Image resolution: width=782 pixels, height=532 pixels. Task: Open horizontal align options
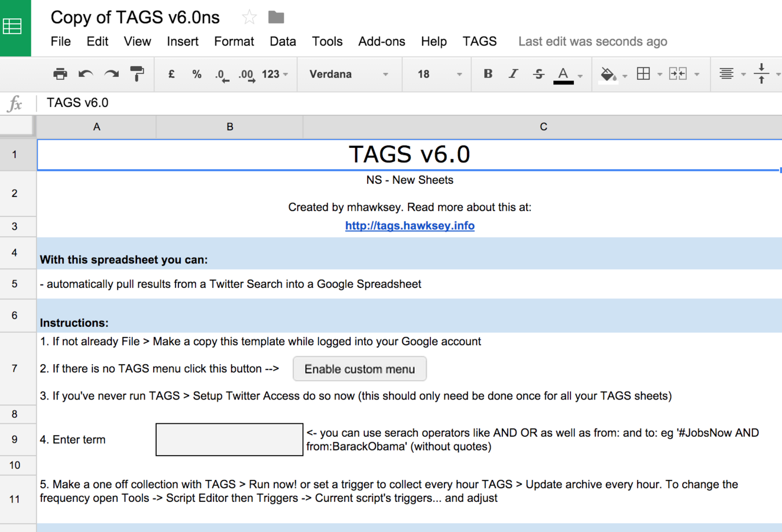(726, 74)
